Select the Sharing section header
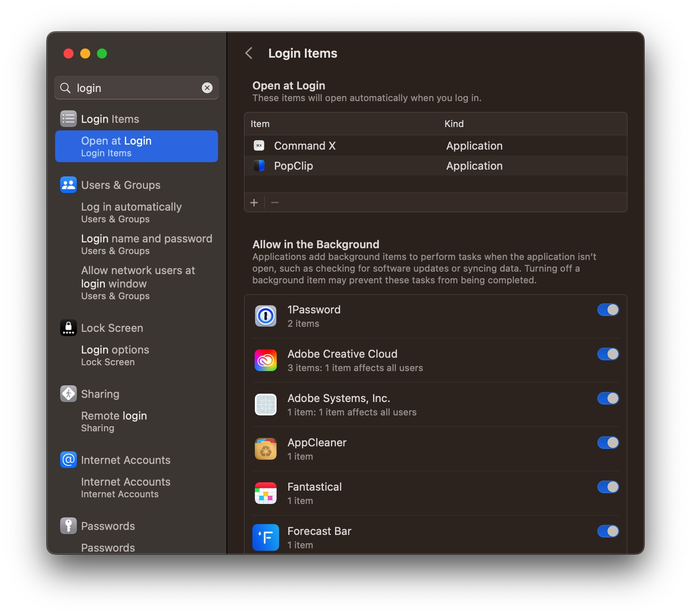 click(x=100, y=394)
